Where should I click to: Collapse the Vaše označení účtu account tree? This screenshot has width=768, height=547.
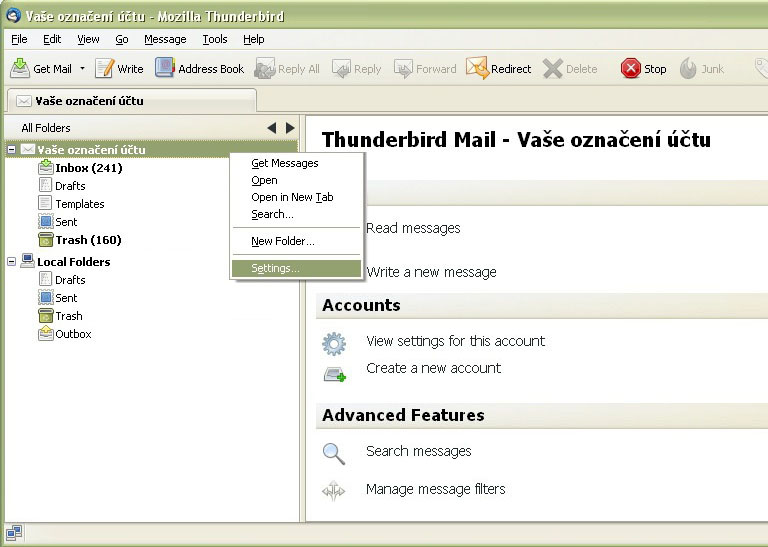pos(11,149)
